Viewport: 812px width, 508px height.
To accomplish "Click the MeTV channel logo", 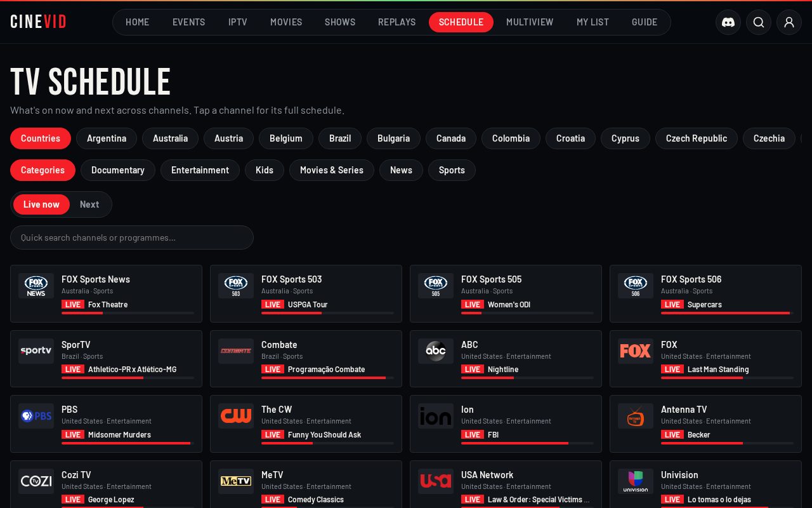I will click(236, 481).
